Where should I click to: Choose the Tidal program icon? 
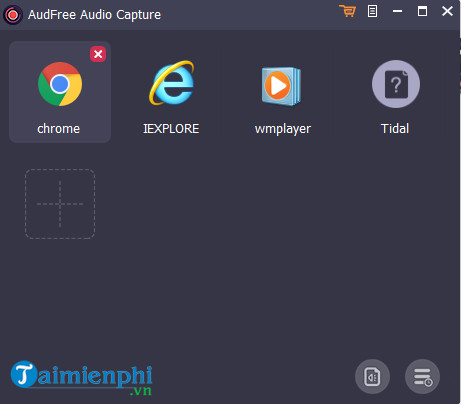[396, 84]
